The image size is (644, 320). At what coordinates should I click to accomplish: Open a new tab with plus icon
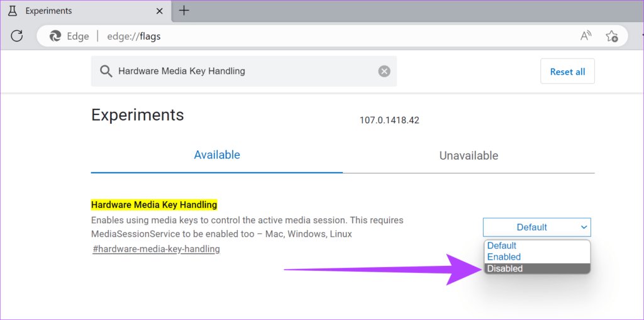coord(184,11)
